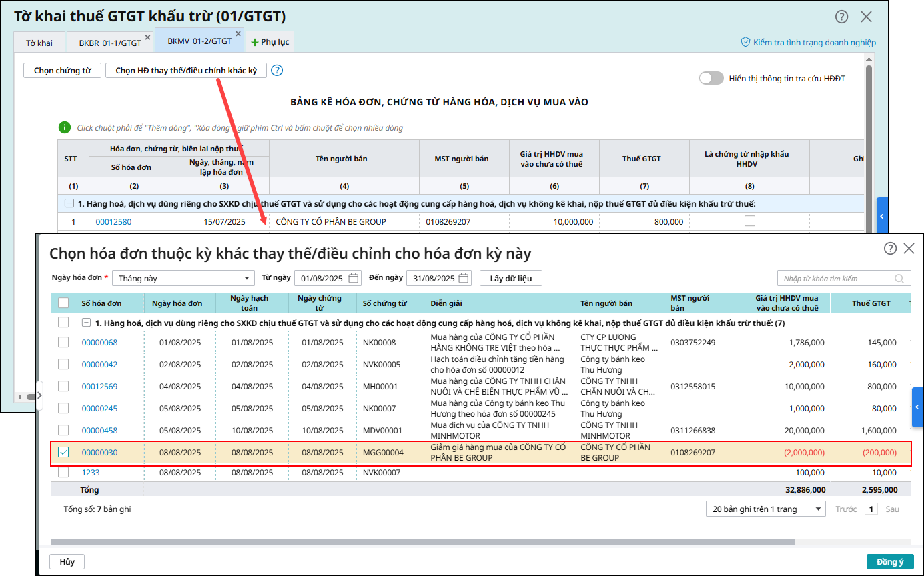Viewport: 924px width, 576px height.
Task: Close the BKMV_01-2/GTGT tab with its x icon
Action: [238, 33]
